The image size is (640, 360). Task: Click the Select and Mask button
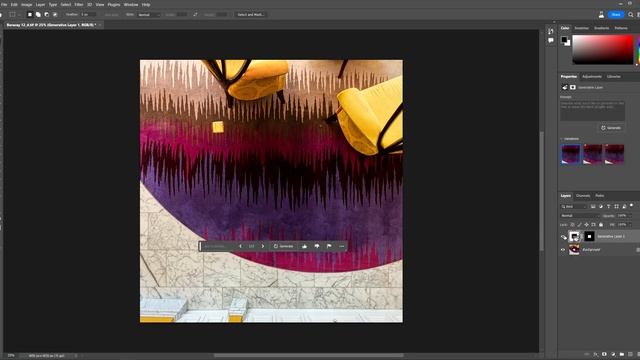(x=251, y=14)
